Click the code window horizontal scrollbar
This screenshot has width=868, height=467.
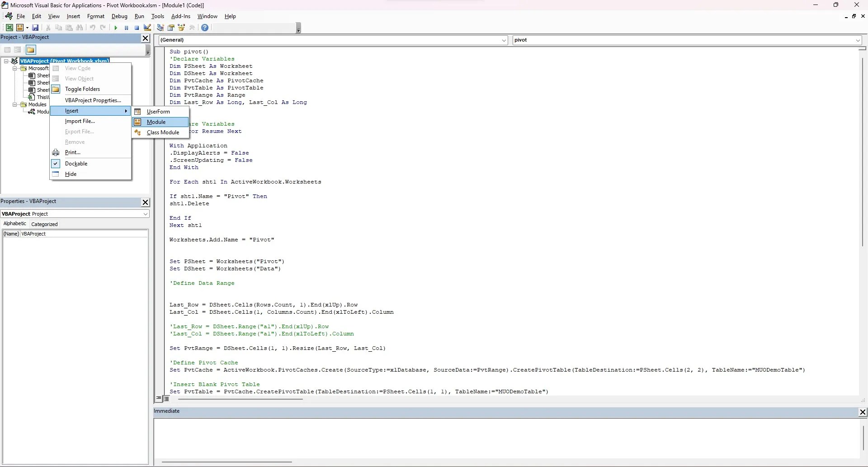point(513,399)
